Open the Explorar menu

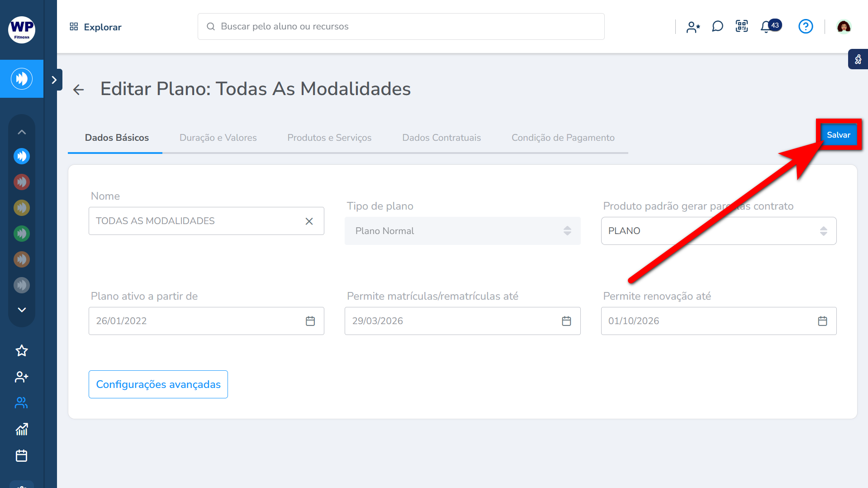pyautogui.click(x=95, y=27)
